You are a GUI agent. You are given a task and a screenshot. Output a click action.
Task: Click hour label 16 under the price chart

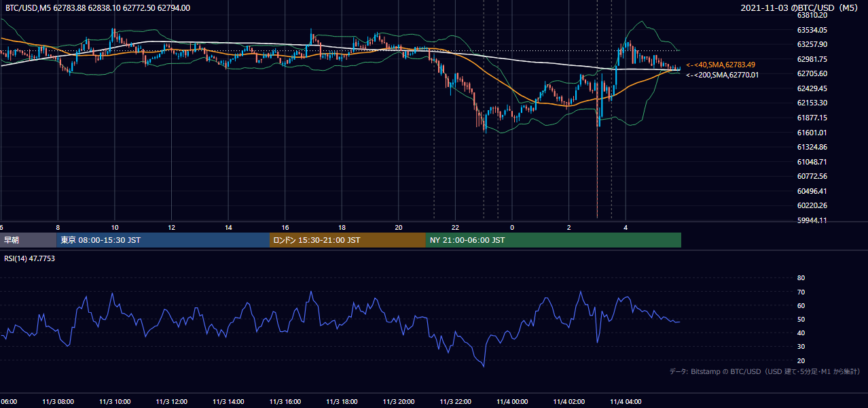(x=285, y=227)
